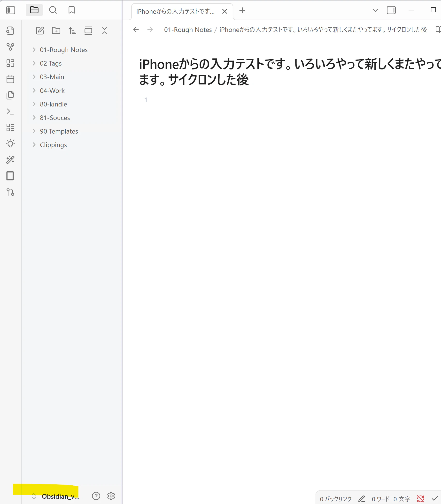
Task: Create a new folder in file explorer
Action: [56, 31]
